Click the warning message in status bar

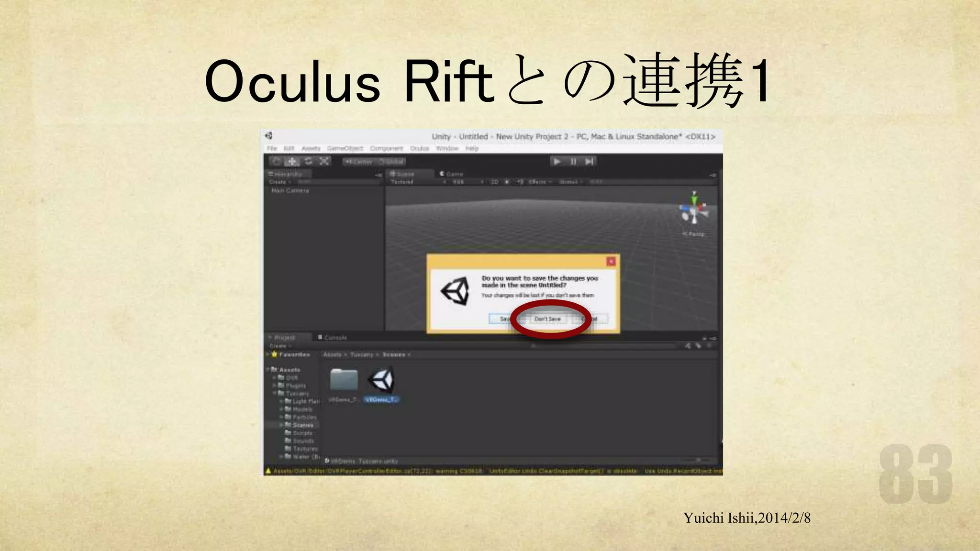click(x=493, y=471)
